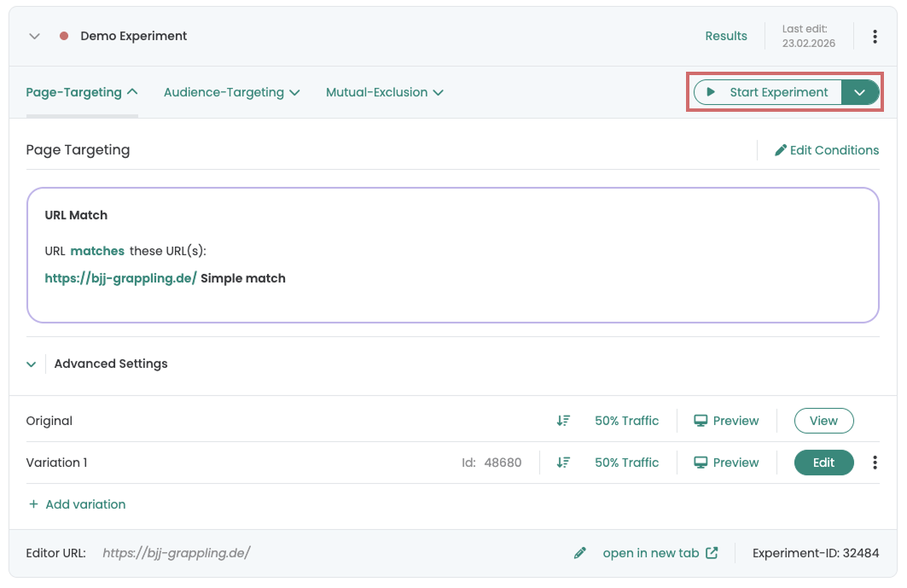Screen dimensions: 907x588
Task: Open the Start Experiment dropdown arrow
Action: coord(859,93)
